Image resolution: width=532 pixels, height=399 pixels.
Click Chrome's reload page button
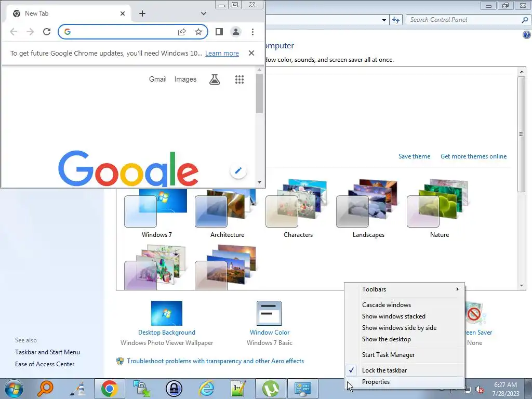coord(47,32)
